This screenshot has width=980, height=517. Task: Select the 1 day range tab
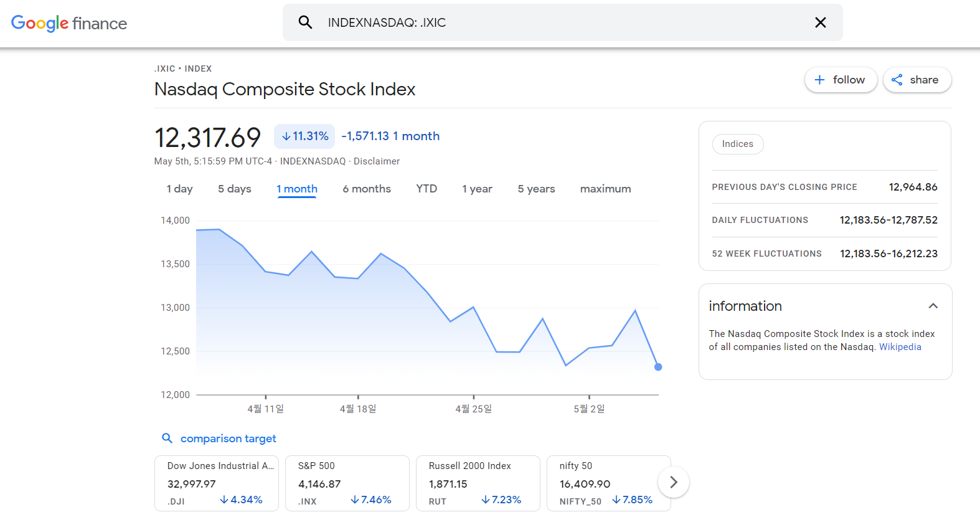[x=179, y=189]
